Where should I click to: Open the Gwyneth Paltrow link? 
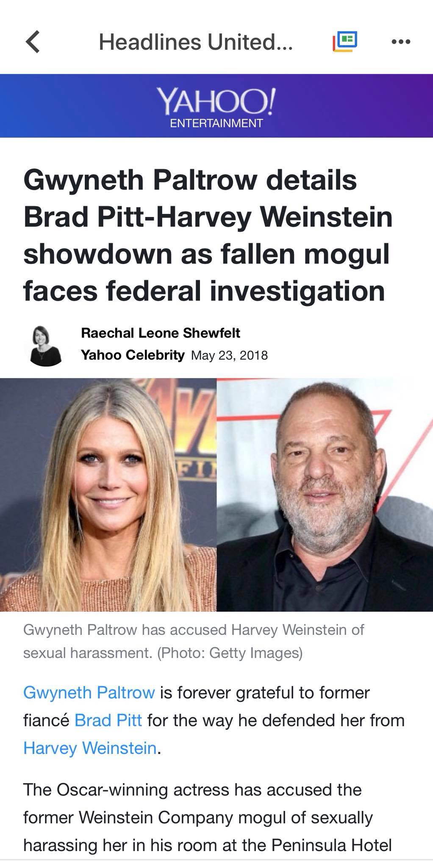point(89,692)
